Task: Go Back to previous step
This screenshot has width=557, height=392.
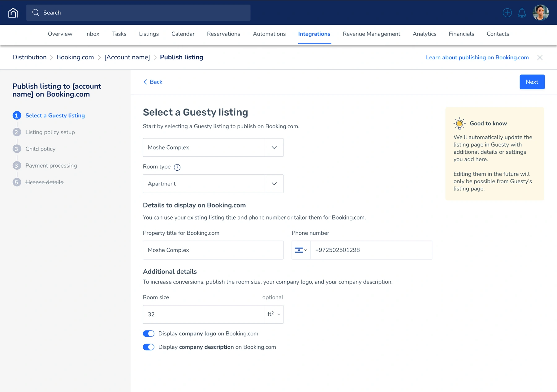Action: 153,82
